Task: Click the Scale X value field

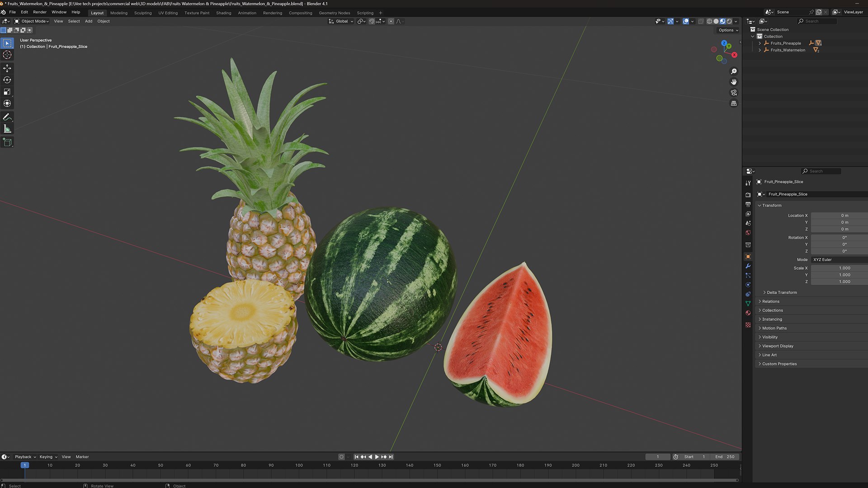Action: [x=839, y=268]
